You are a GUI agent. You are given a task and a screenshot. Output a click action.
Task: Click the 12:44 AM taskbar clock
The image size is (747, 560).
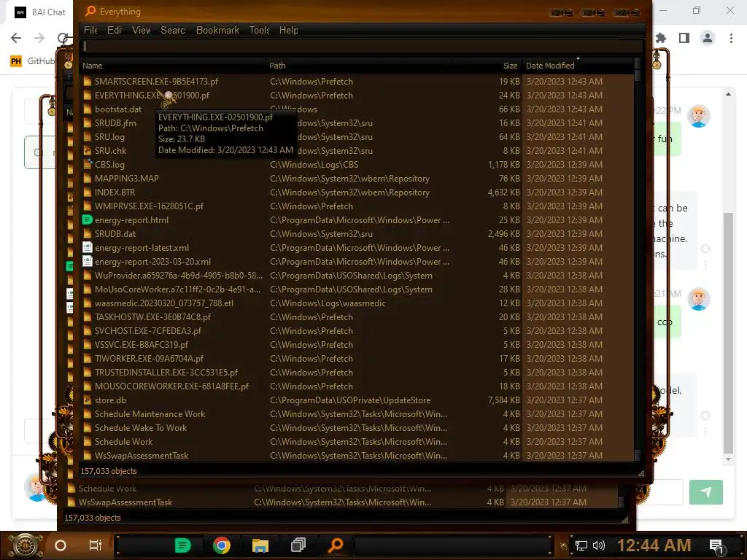(654, 545)
